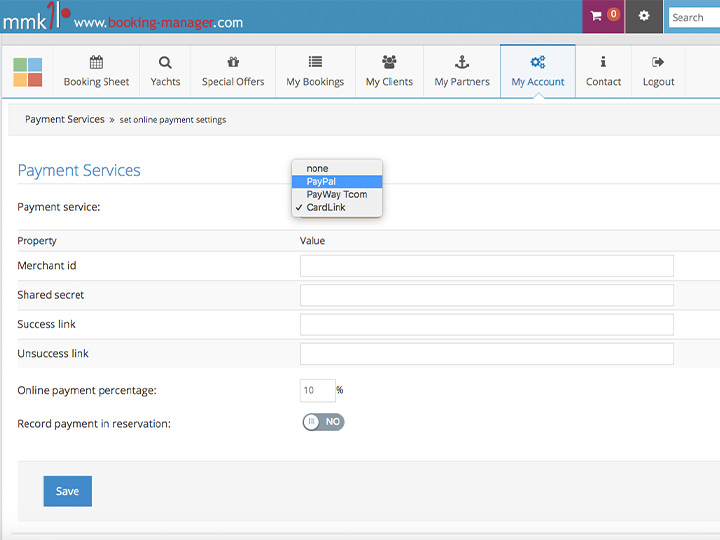Image resolution: width=720 pixels, height=540 pixels.
Task: Click the 'Unsuccess link' label
Action: pos(53,354)
